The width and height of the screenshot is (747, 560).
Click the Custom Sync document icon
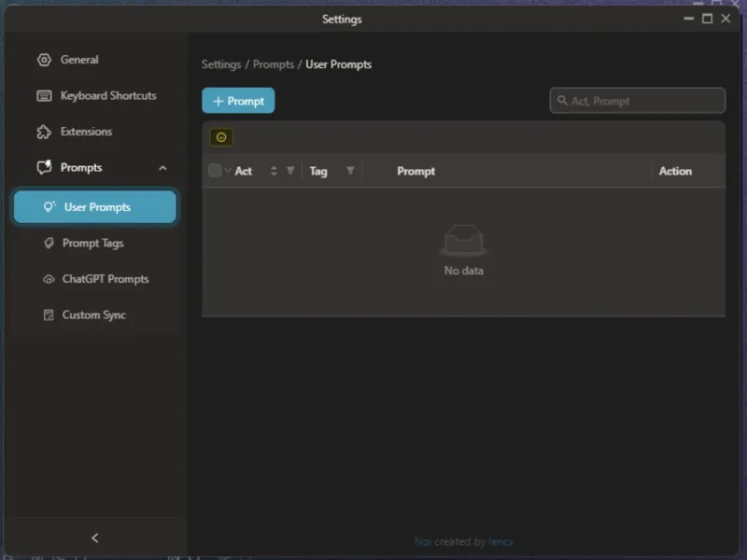coord(49,315)
